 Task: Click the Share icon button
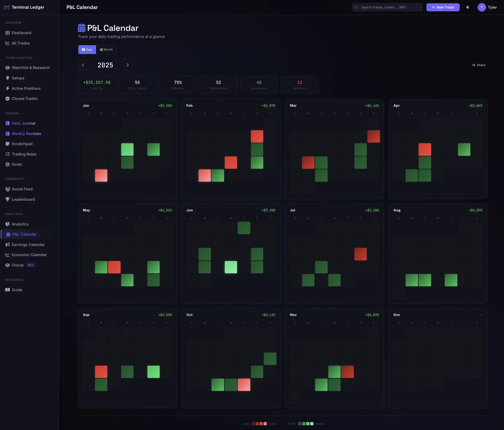tap(479, 65)
